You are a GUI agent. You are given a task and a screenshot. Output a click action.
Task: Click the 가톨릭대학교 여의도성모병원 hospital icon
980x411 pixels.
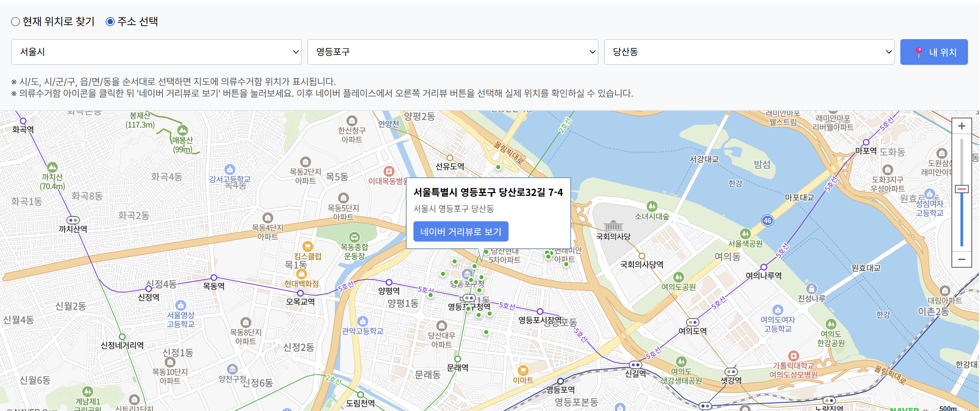tap(793, 356)
